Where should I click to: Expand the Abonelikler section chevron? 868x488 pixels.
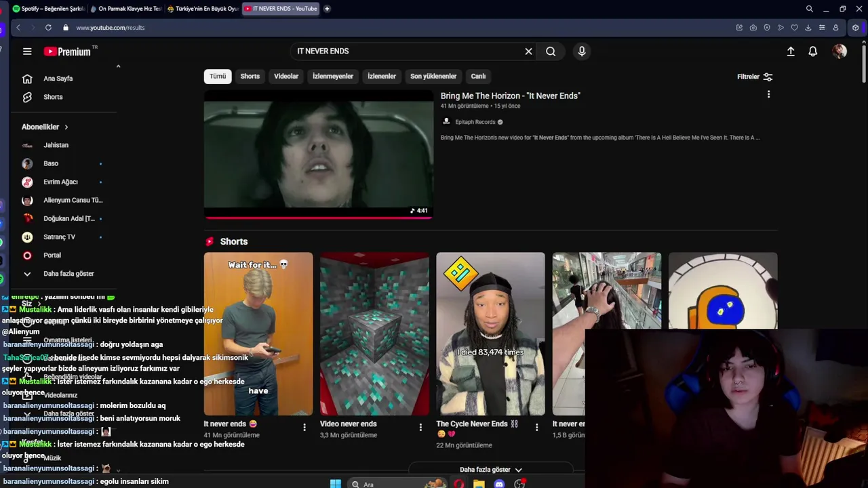66,127
